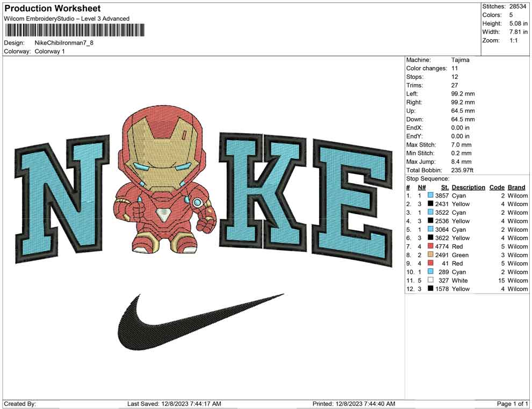Click the Max Jump value 8.4 mm
This screenshot has height=409, width=532.
[x=461, y=162]
